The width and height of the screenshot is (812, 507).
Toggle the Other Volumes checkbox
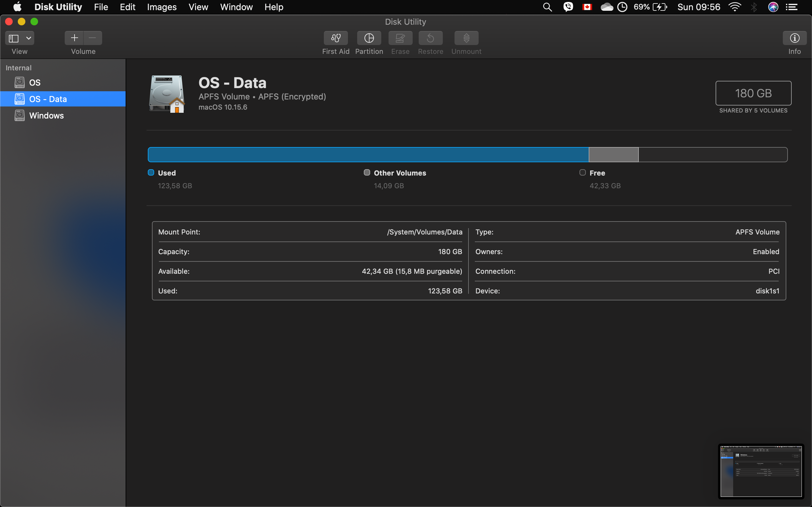[x=367, y=172]
